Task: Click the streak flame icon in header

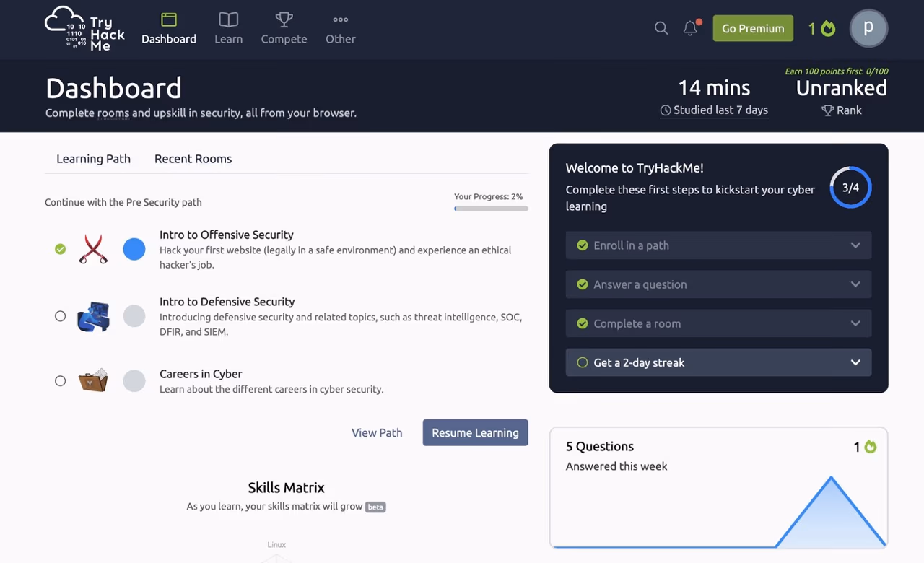Action: tap(828, 28)
